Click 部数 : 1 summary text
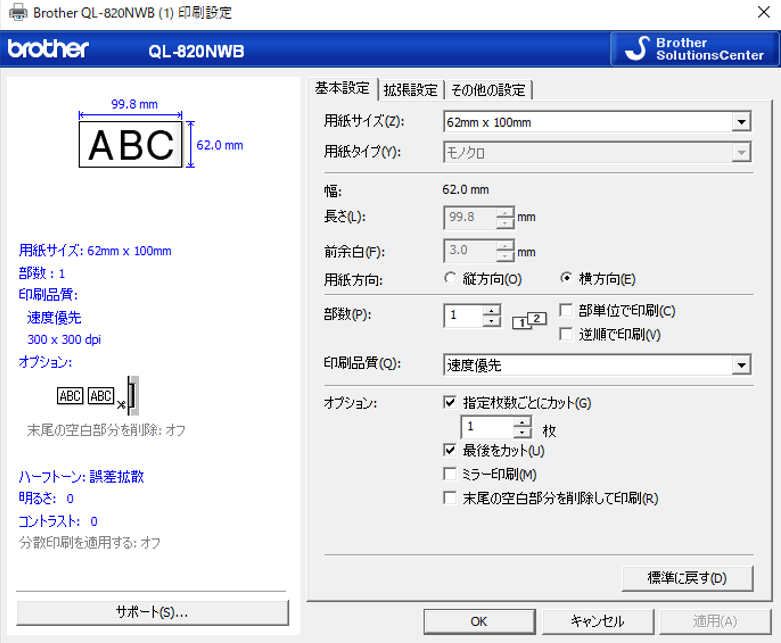The width and height of the screenshot is (781, 643). (42, 273)
